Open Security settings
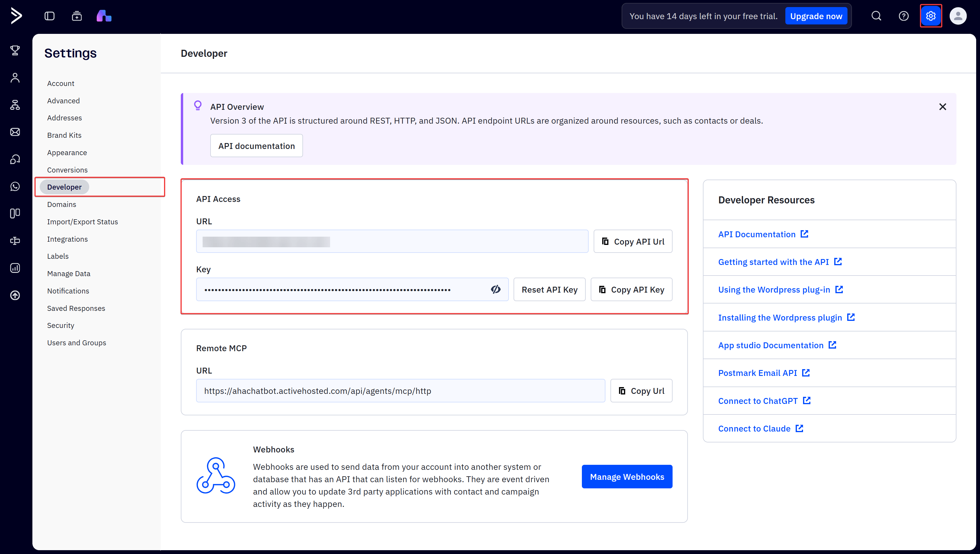The width and height of the screenshot is (980, 554). pos(60,326)
